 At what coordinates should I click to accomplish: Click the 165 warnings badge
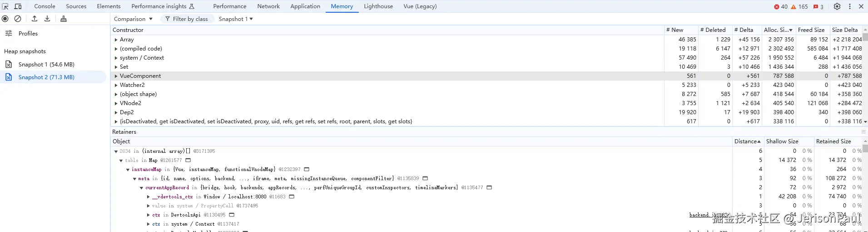click(x=799, y=6)
